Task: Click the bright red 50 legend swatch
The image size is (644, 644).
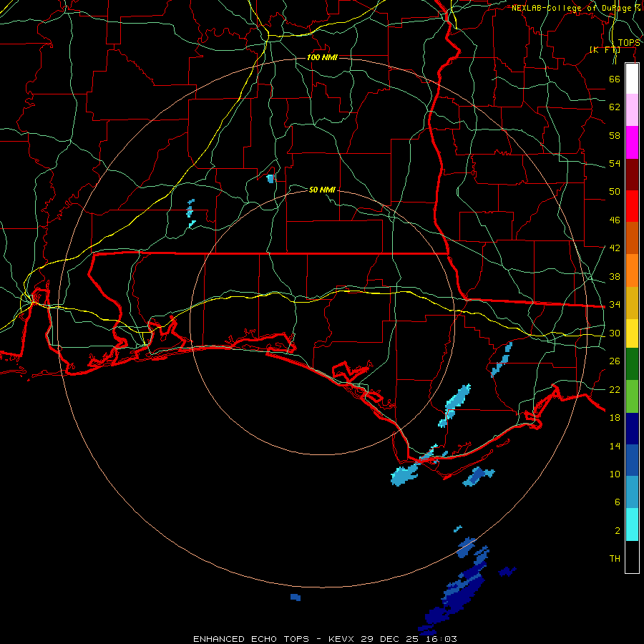Action: [x=632, y=206]
